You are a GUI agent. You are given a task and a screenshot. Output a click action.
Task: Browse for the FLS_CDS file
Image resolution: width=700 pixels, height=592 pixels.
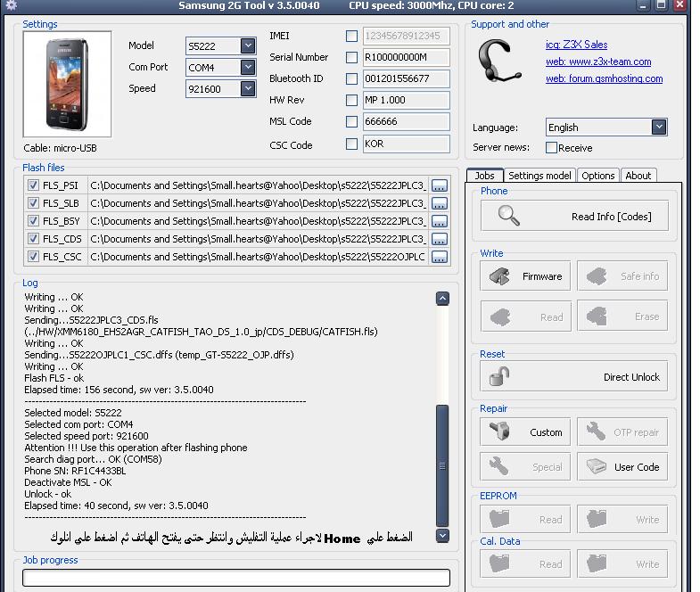point(440,239)
